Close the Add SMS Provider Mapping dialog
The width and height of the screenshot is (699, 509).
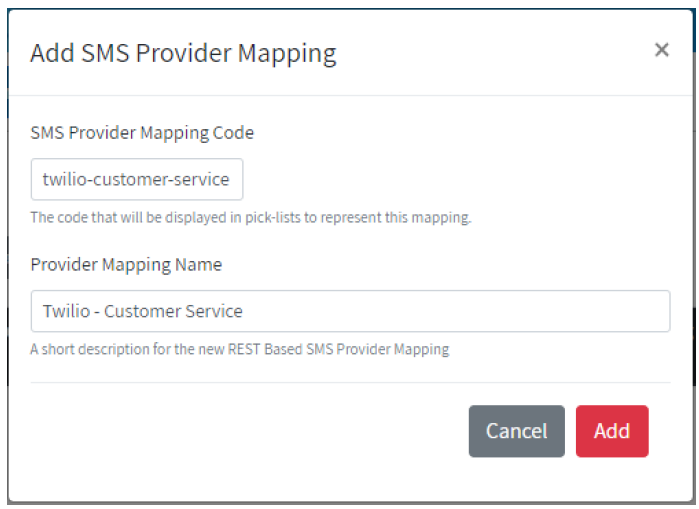point(662,49)
